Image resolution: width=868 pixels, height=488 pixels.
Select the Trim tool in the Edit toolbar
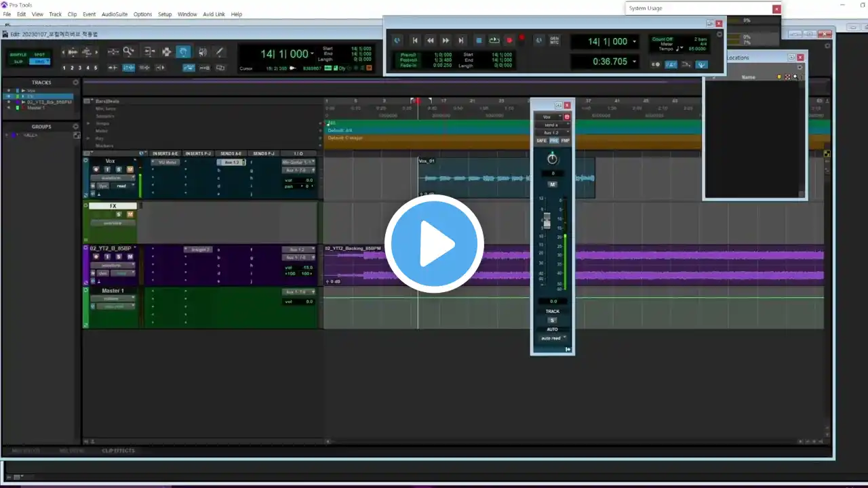point(149,52)
